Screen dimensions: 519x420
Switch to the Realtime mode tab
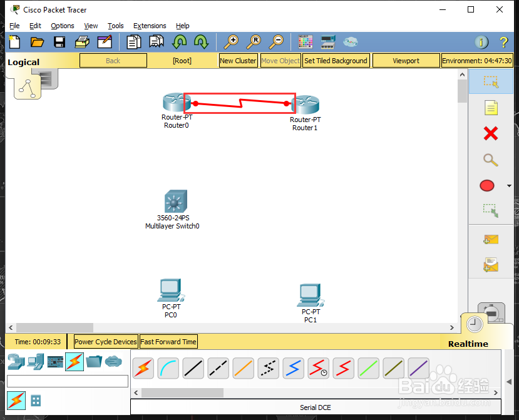(468, 344)
